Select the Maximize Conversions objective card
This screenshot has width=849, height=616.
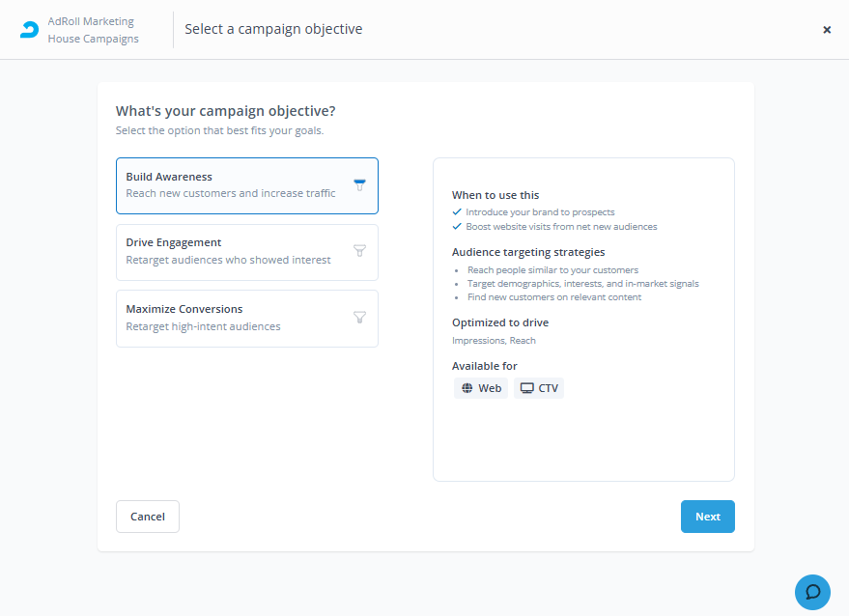pyautogui.click(x=247, y=319)
